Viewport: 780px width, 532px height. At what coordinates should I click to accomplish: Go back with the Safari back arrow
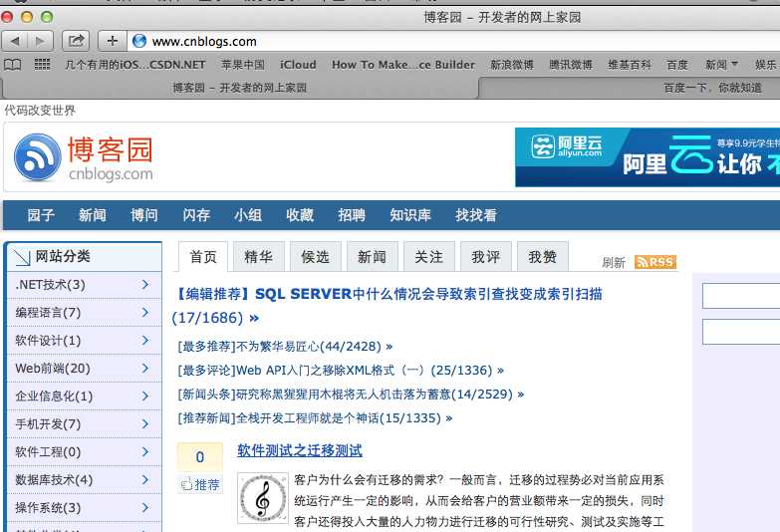[x=15, y=41]
